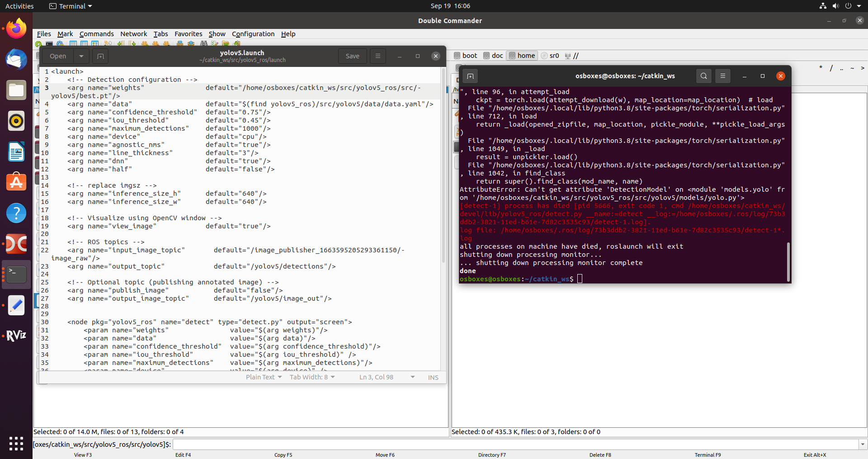Switch to the boot drive

(465, 55)
